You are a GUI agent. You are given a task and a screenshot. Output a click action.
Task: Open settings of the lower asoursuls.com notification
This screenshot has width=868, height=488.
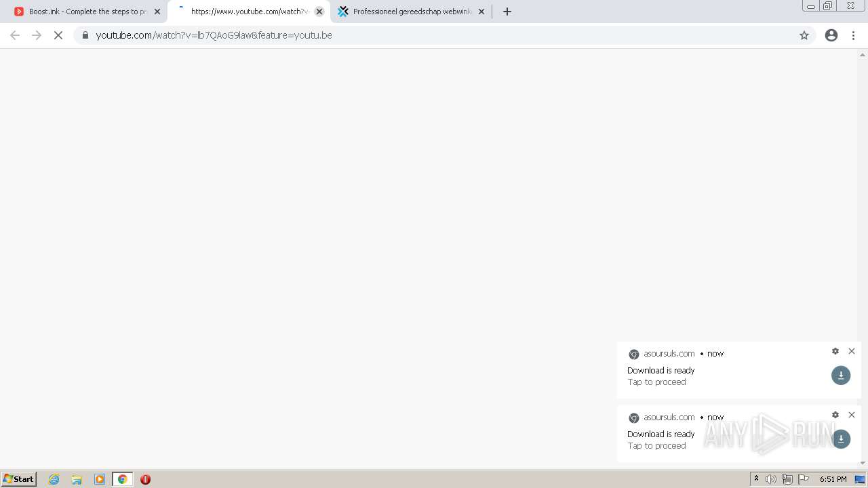click(x=835, y=415)
